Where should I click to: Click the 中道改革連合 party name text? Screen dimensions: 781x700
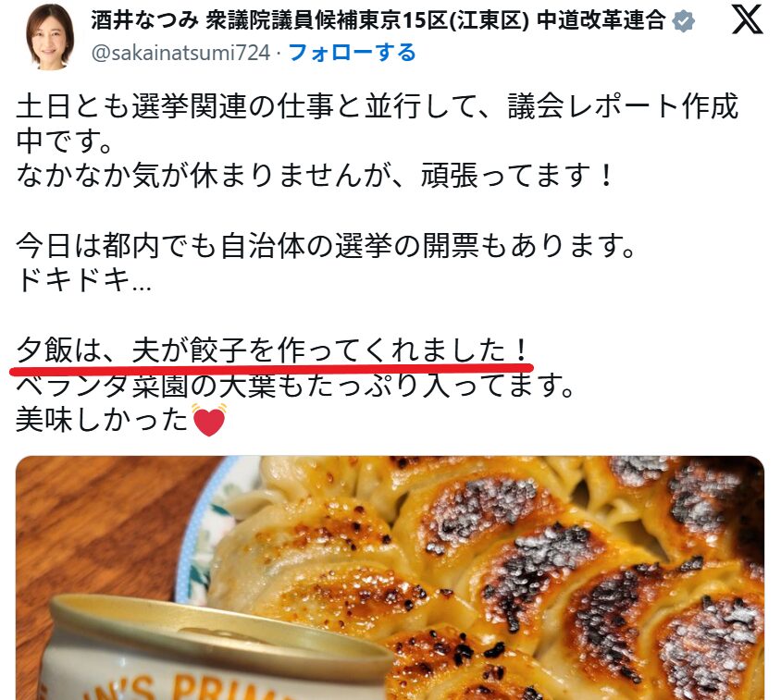(601, 20)
